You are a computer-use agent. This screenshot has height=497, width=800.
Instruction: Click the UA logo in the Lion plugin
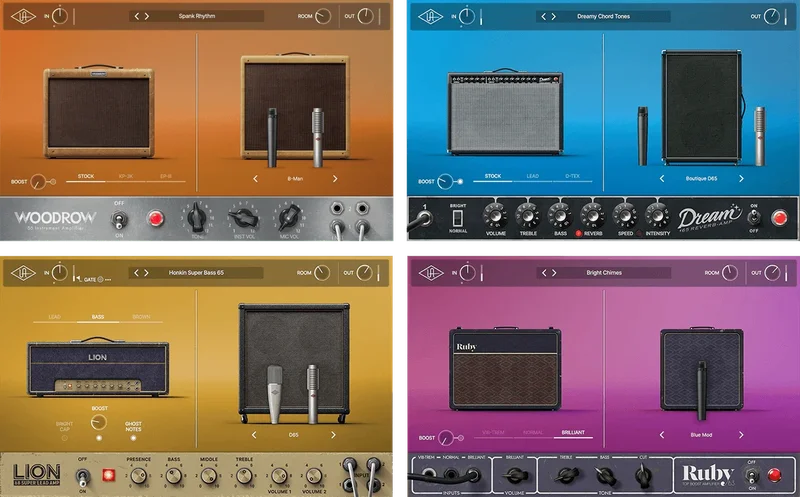click(x=23, y=273)
